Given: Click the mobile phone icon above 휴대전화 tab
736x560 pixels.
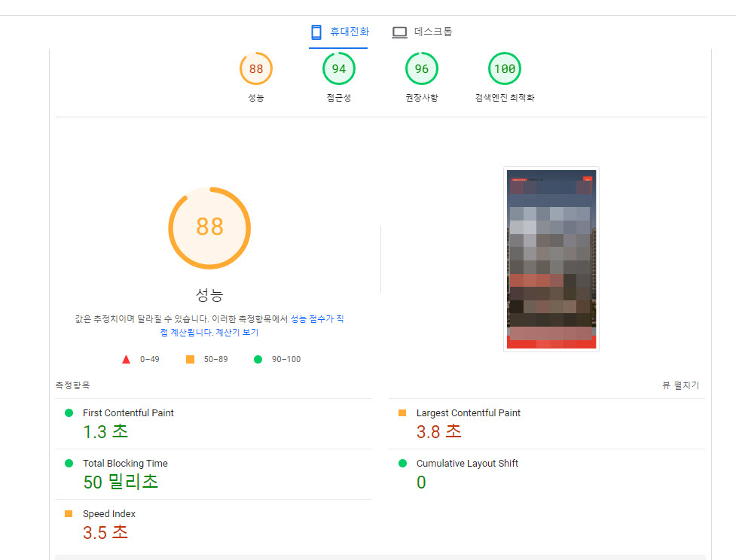Looking at the screenshot, I should coord(315,32).
